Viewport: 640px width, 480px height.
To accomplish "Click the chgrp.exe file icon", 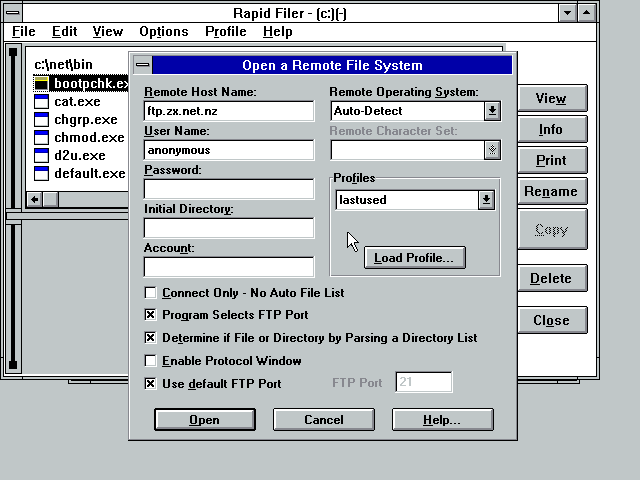I will [x=41, y=120].
